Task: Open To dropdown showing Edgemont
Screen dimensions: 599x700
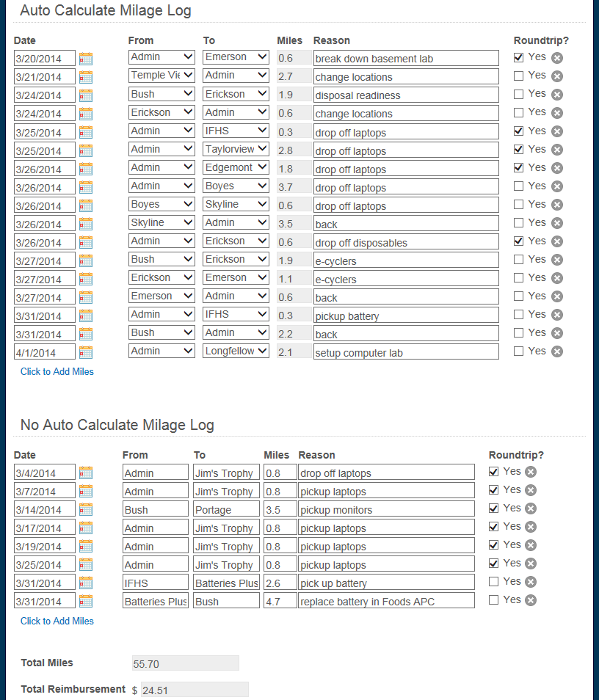Action: (236, 167)
